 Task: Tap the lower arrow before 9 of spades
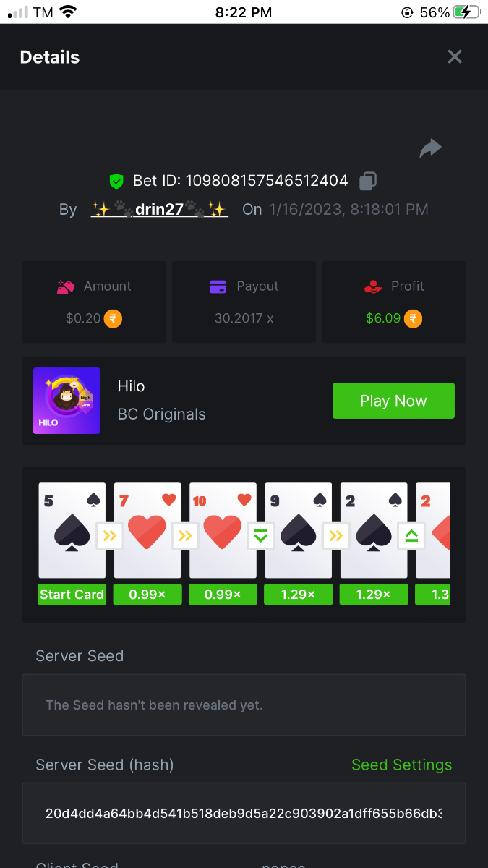261,536
